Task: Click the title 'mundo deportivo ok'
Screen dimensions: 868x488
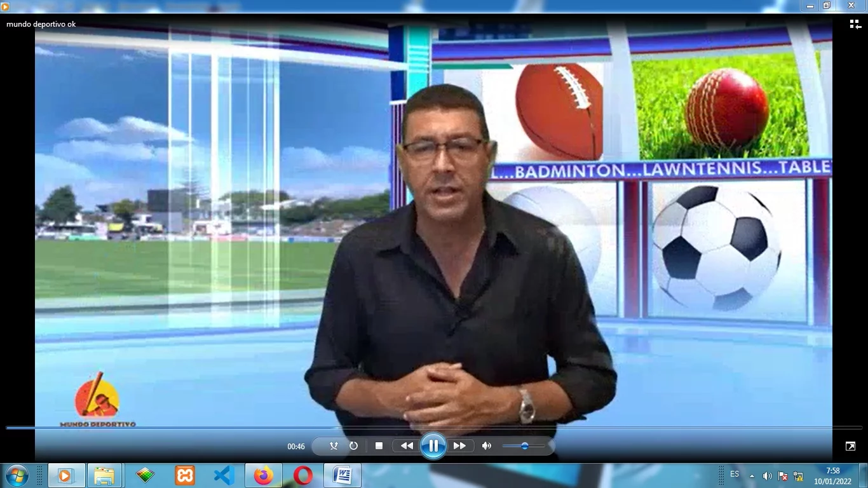Action: [41, 24]
